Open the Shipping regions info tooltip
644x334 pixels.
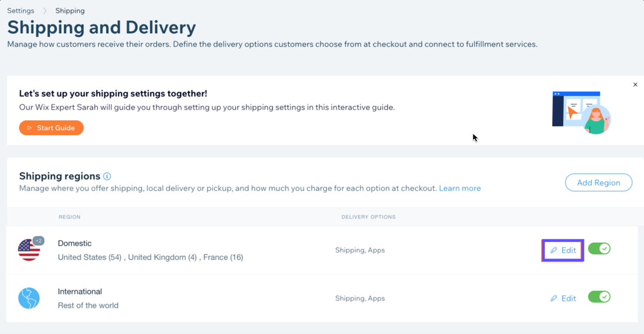107,176
